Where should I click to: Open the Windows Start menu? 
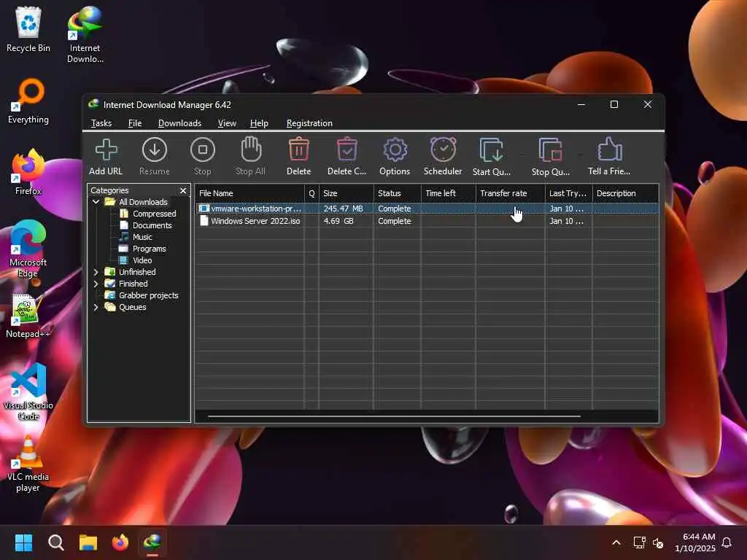23,542
